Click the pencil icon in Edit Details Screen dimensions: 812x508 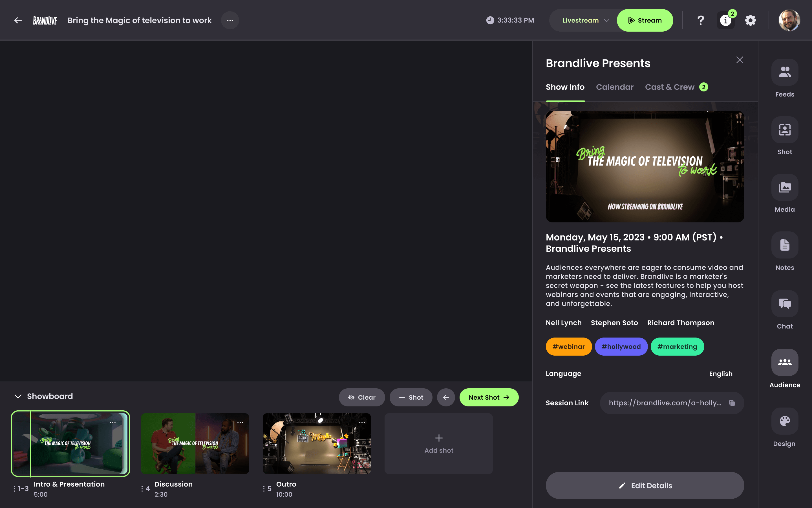coord(622,485)
